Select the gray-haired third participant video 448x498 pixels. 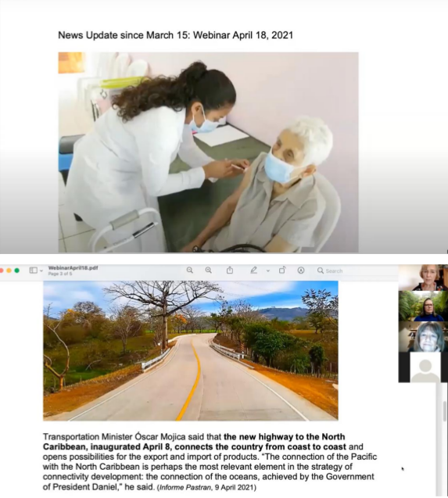click(423, 337)
